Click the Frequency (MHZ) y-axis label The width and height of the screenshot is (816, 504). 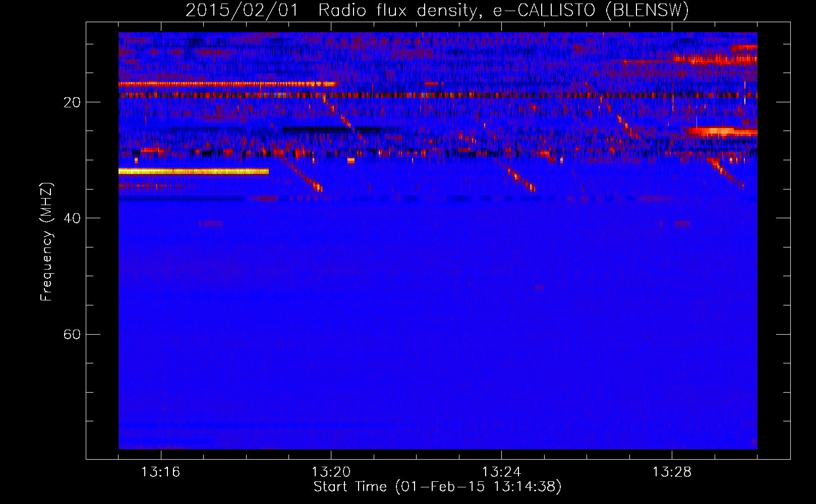(x=46, y=242)
